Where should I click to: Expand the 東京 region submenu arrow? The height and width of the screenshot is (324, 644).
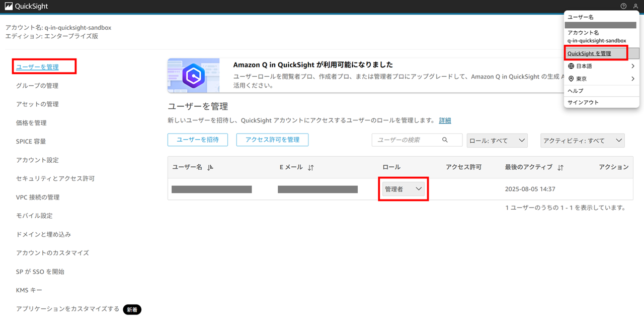tap(633, 79)
